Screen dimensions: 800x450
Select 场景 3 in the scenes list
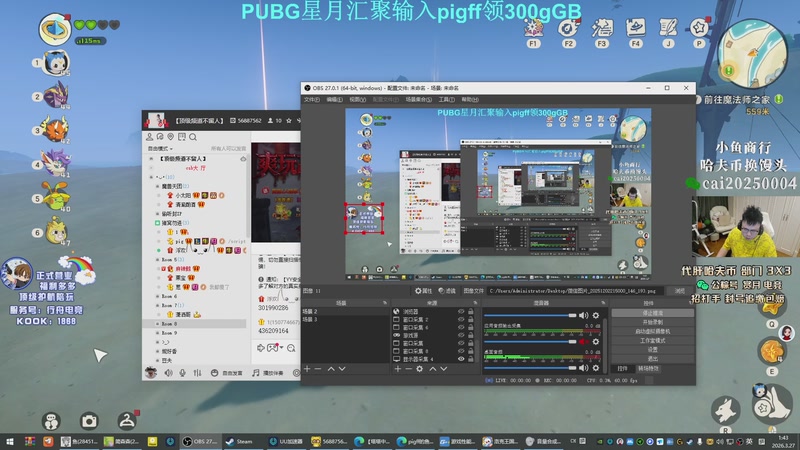coord(345,319)
